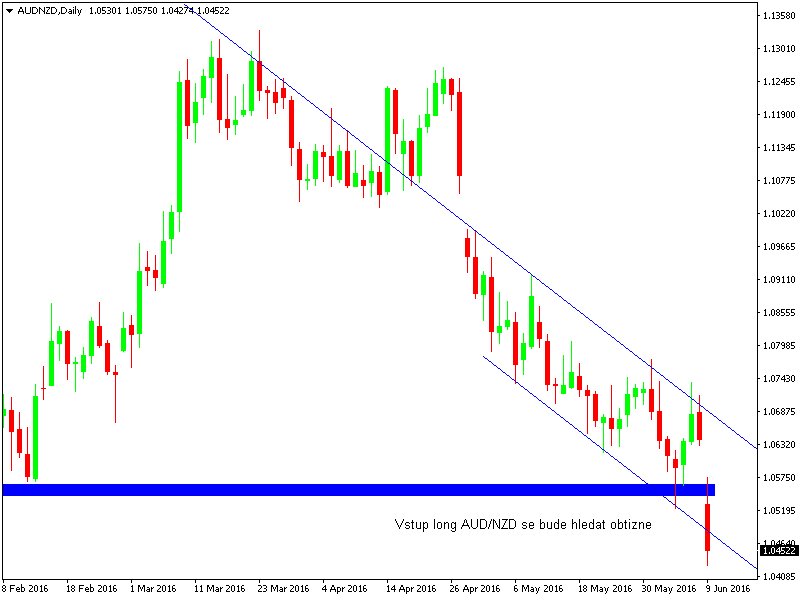Image resolution: width=800 pixels, height=600 pixels.
Task: Click the triangle arrow before AUDNZD,Daily
Action: (9, 11)
